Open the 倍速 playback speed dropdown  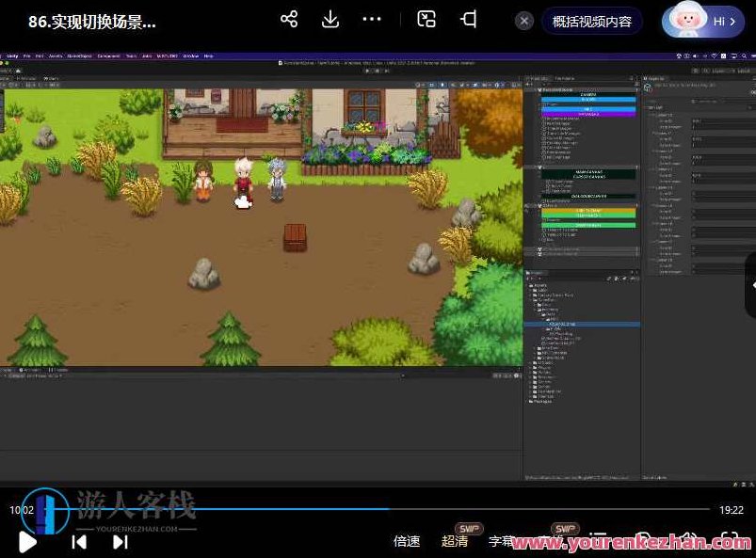[x=407, y=541]
